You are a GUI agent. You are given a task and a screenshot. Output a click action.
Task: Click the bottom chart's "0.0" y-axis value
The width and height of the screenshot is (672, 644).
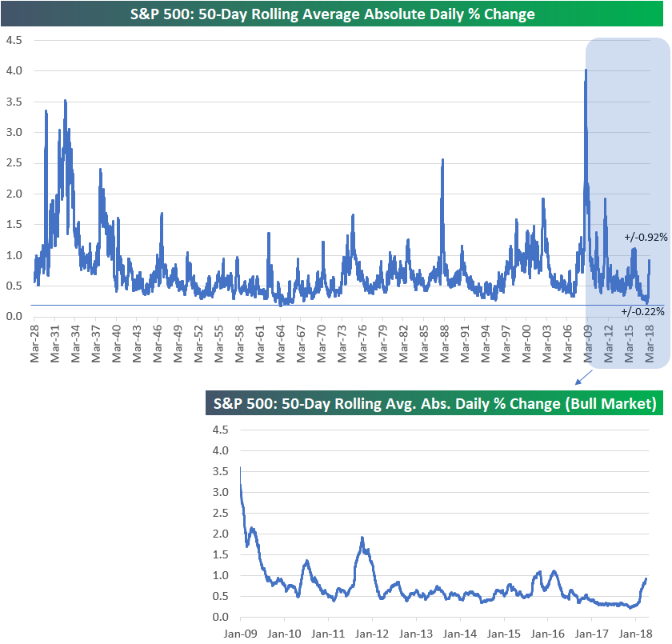(x=221, y=617)
